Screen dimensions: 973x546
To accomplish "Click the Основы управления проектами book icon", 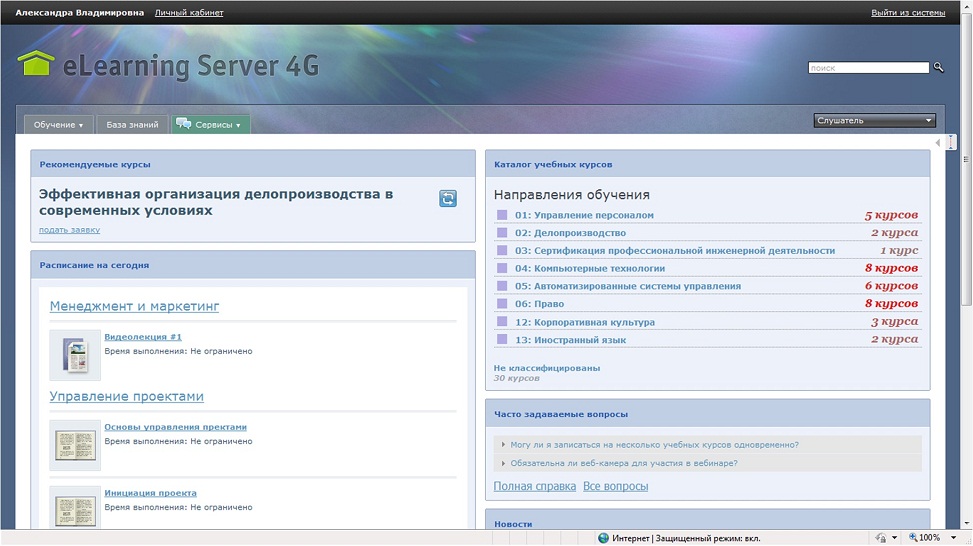I will 75,445.
